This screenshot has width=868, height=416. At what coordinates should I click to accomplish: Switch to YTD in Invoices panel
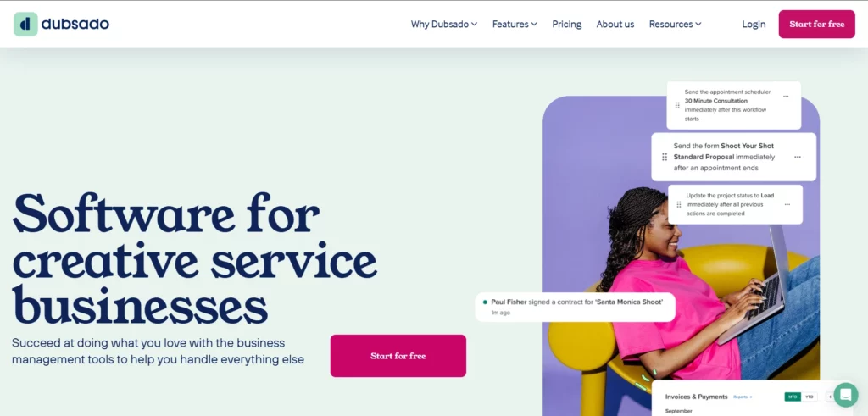click(x=810, y=397)
